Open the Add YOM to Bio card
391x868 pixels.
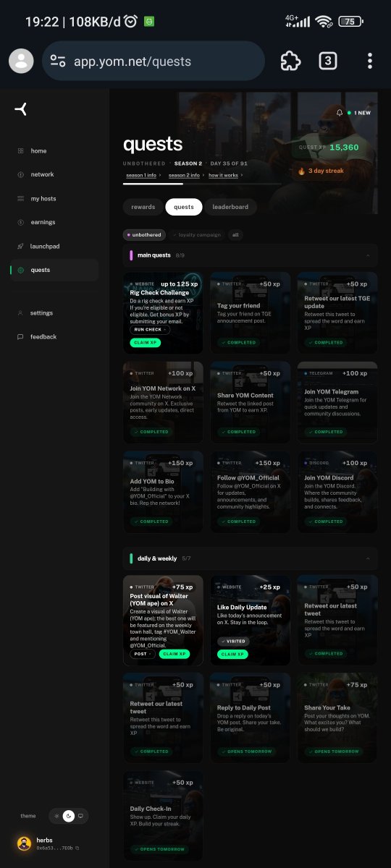click(163, 492)
